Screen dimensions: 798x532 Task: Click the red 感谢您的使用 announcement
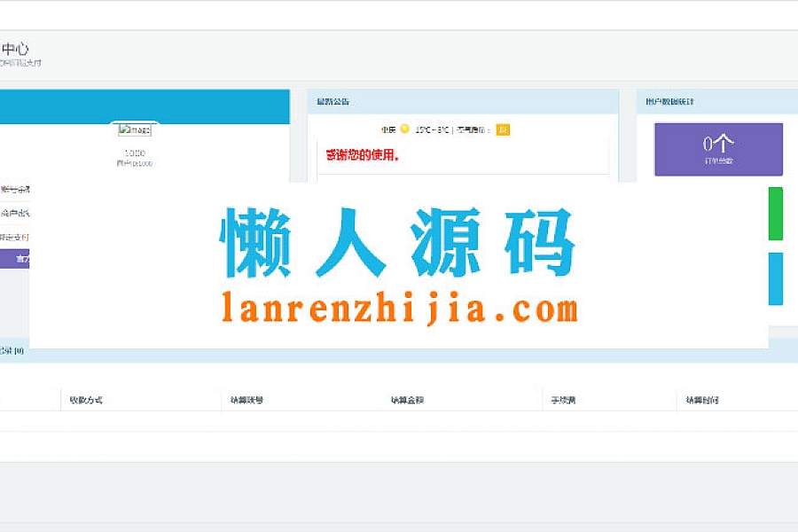(x=363, y=155)
